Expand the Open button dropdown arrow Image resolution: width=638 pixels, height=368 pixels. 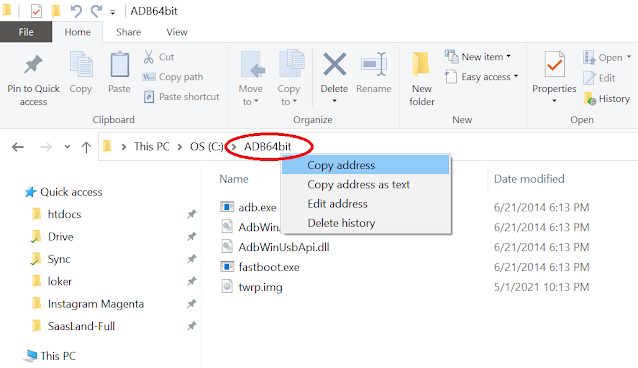click(x=629, y=57)
